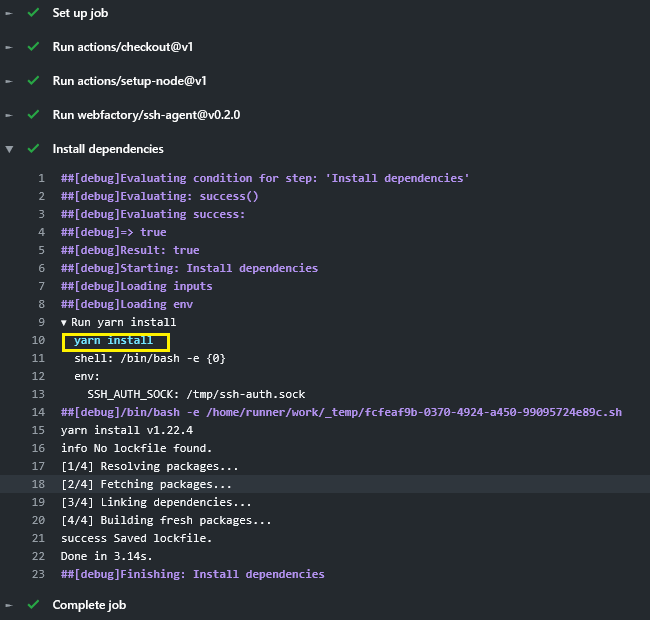Expand the Run actions/checkout@v1 step arrow
The image size is (650, 620).
pyautogui.click(x=9, y=47)
